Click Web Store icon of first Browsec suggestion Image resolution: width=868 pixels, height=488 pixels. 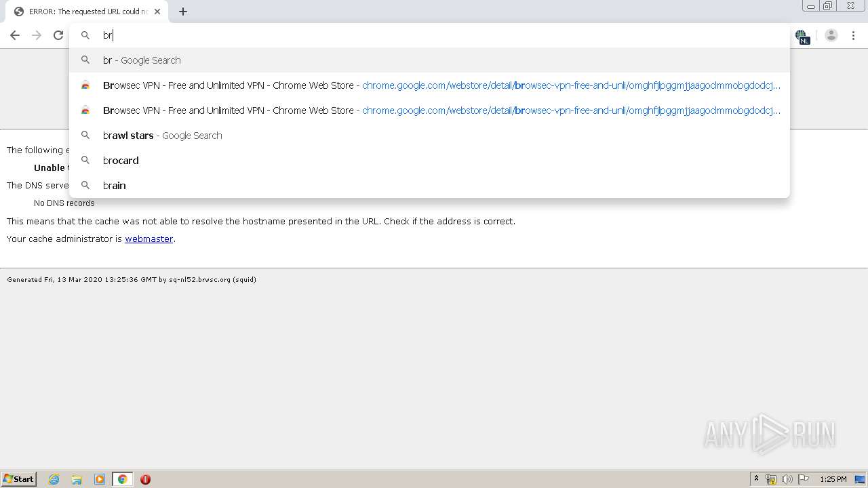[x=85, y=85]
